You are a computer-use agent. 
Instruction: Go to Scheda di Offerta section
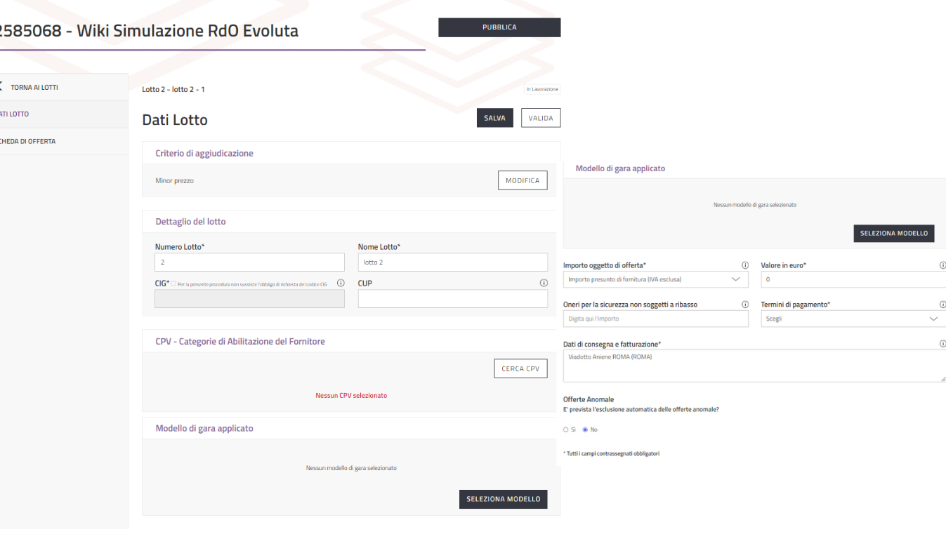(28, 141)
